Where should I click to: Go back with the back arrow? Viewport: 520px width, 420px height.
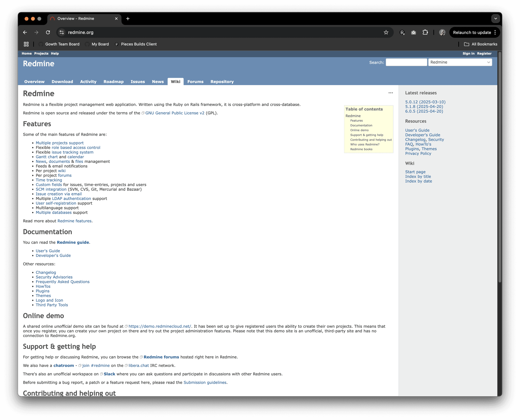pos(25,32)
